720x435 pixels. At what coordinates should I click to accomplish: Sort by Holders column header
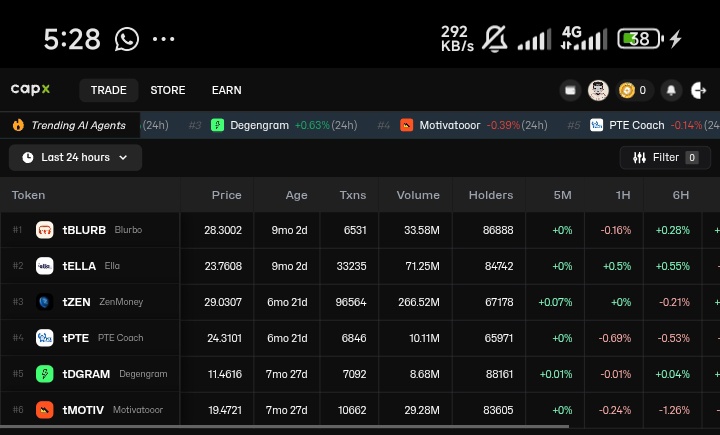pos(491,195)
